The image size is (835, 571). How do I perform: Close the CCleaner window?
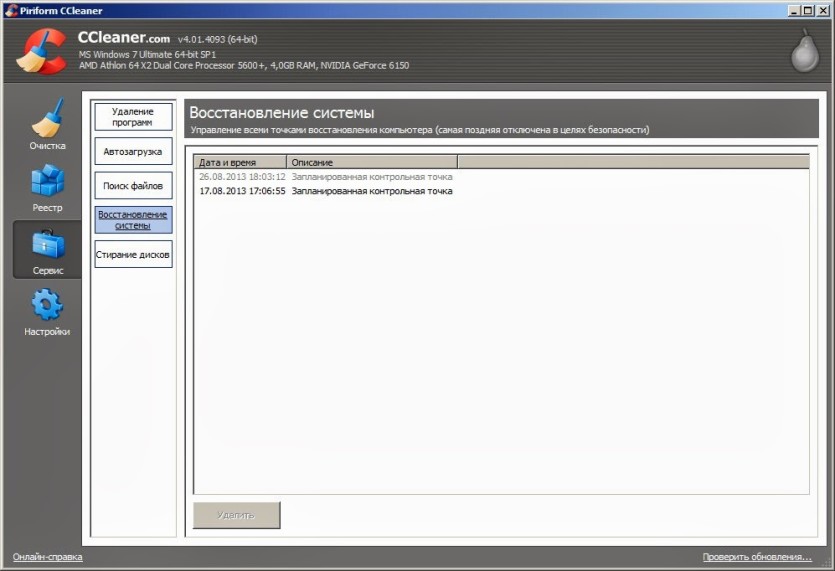tap(821, 10)
